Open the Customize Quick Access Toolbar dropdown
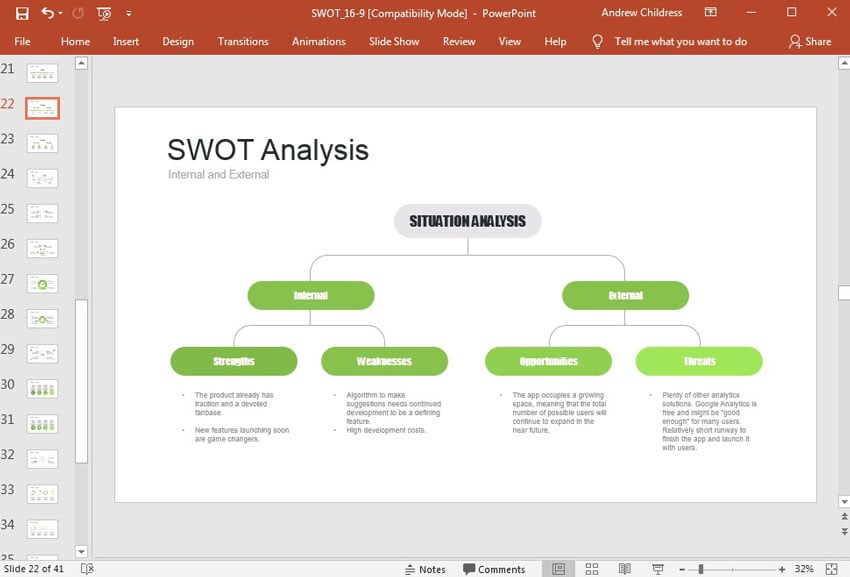This screenshot has width=850, height=577. coord(129,14)
